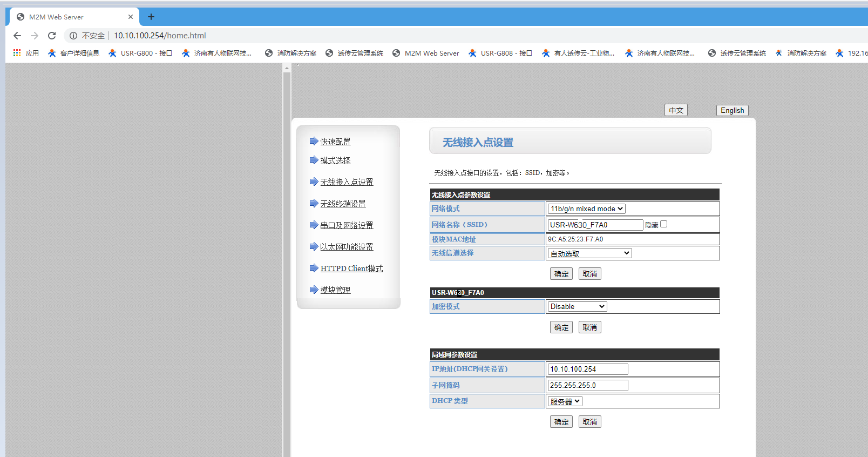Open the 串口及网络设置 menu item
This screenshot has height=457, width=868.
tap(347, 225)
